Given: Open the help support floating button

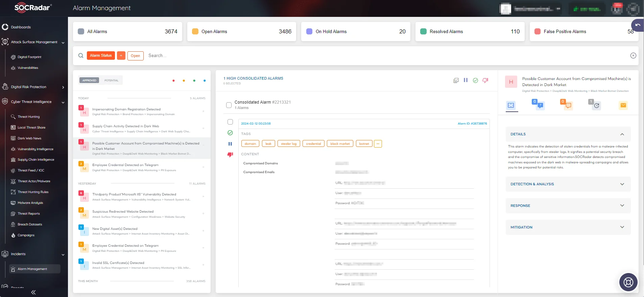Looking at the screenshot, I should [x=628, y=282].
